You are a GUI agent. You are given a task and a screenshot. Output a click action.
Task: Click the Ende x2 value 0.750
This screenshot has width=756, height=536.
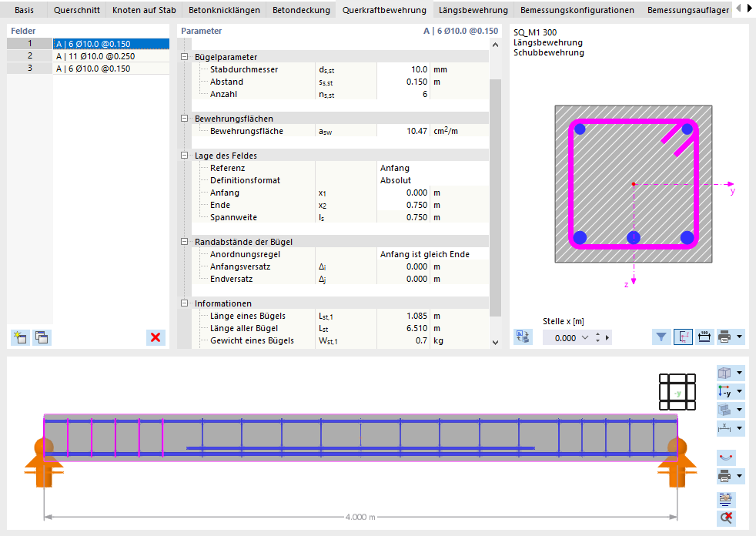403,205
